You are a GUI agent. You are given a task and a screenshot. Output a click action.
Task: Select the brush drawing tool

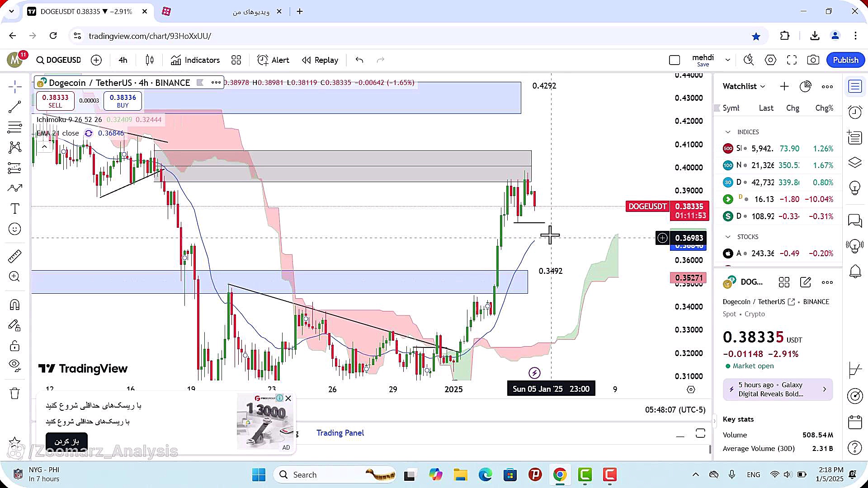(15, 188)
